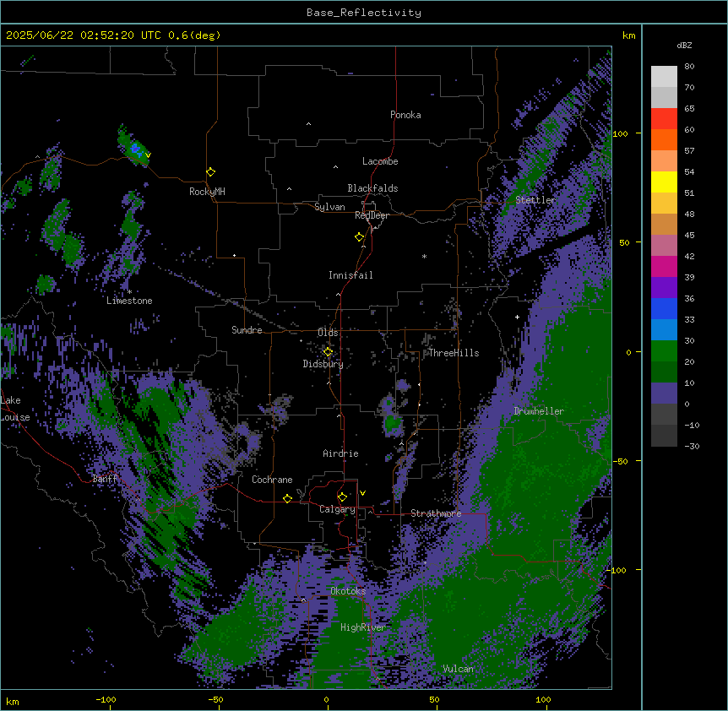Click the 50 tick on right axis
Viewport: 728px width, 711px height.
click(x=624, y=242)
